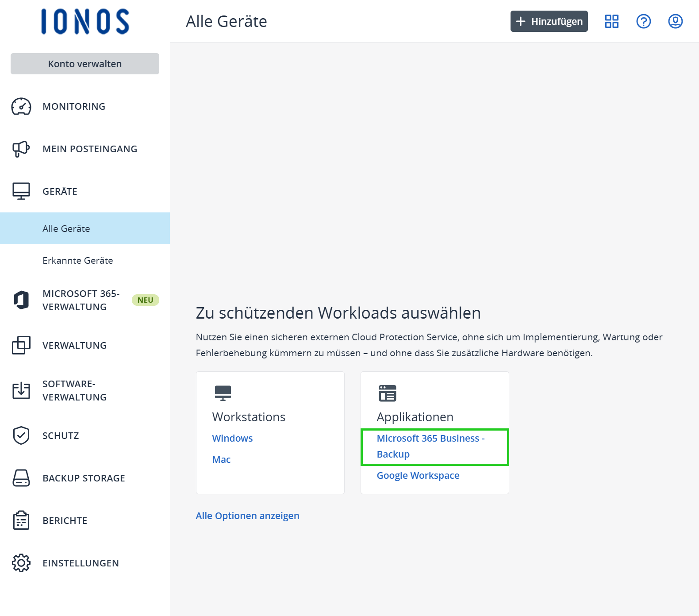Screen dimensions: 699x616
Task: Click the Hinzufügen button
Action: pyautogui.click(x=549, y=21)
